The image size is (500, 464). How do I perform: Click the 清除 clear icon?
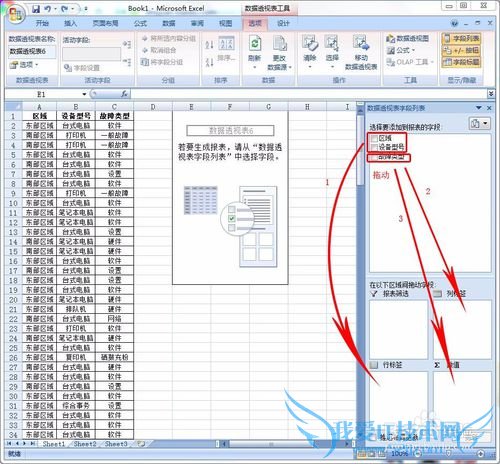(x=310, y=44)
